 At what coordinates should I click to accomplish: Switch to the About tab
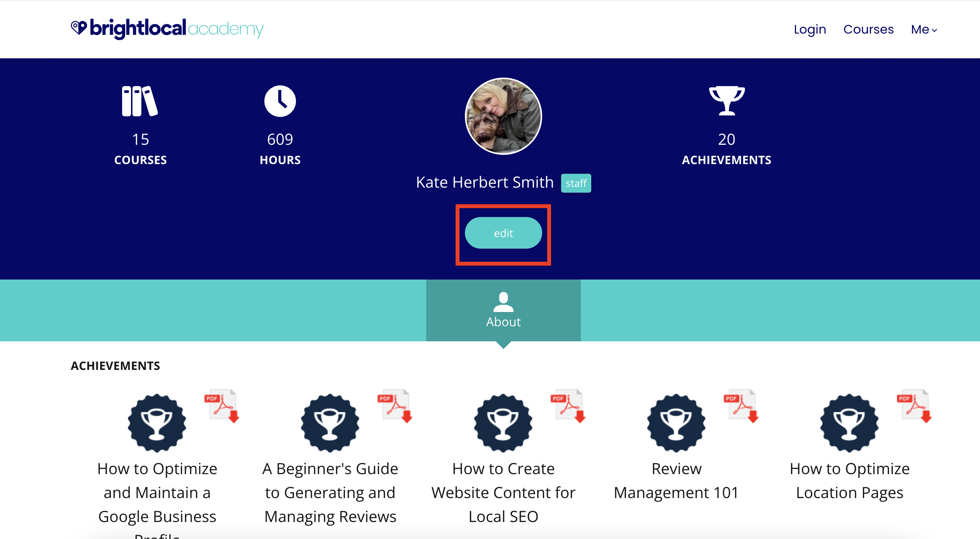click(503, 321)
